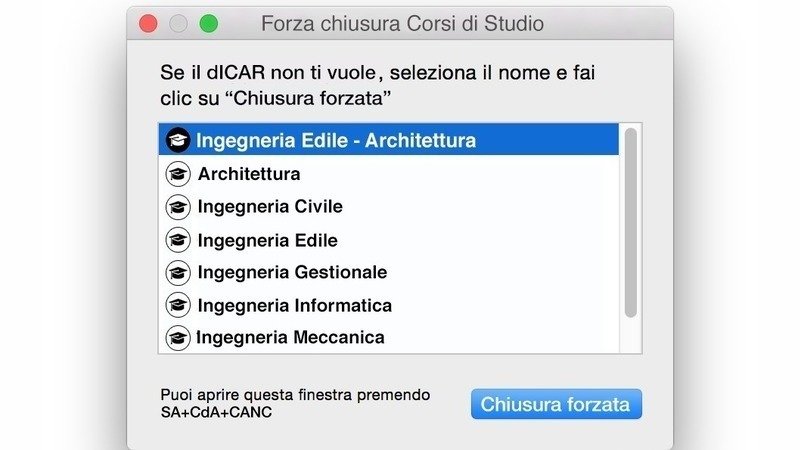Viewport: 800px width, 450px height.
Task: Click the course list vertical scrollbar
Action: click(630, 222)
